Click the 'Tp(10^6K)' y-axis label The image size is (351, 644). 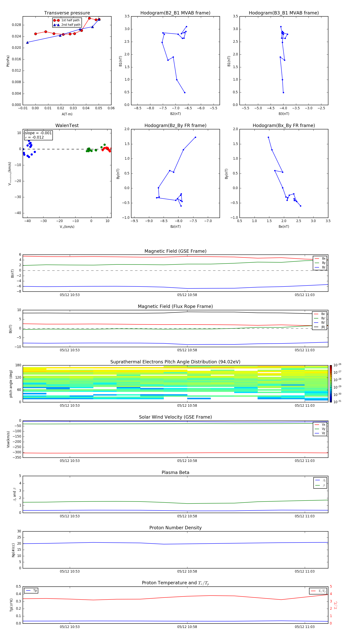[x=11, y=605]
